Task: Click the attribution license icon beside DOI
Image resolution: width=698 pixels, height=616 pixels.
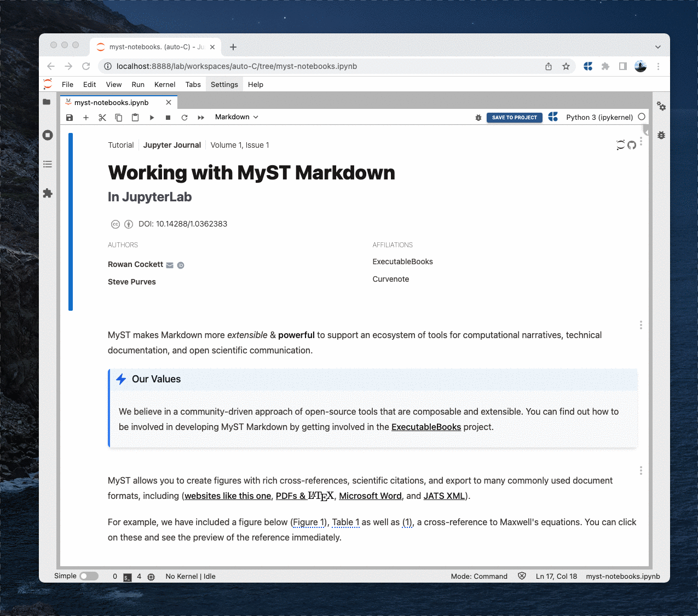Action: click(x=129, y=224)
